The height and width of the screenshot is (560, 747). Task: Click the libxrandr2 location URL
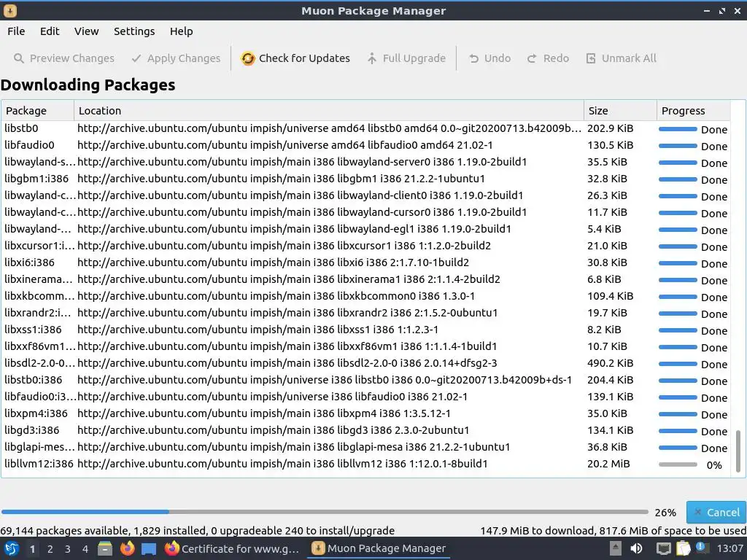point(287,313)
